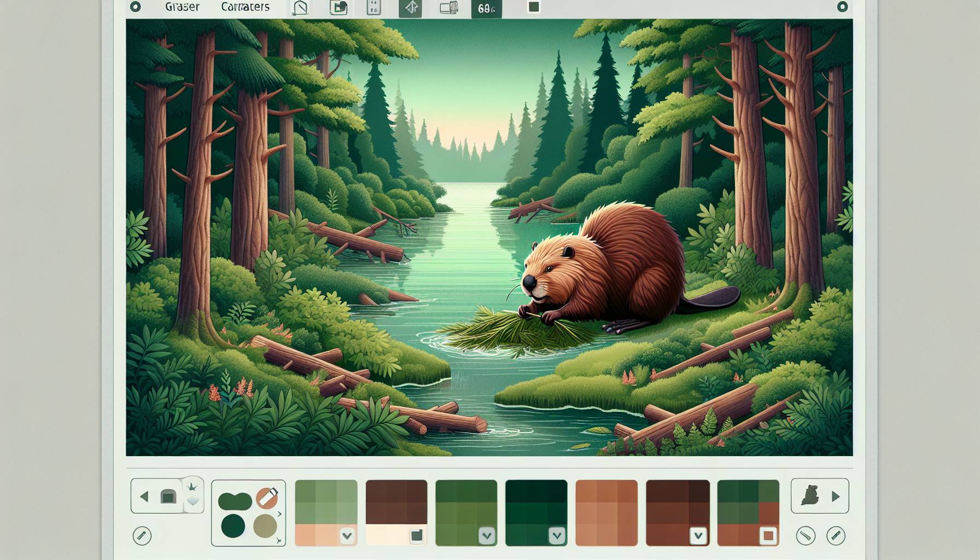
Task: Go forward with the right triangle arrow
Action: point(835,497)
